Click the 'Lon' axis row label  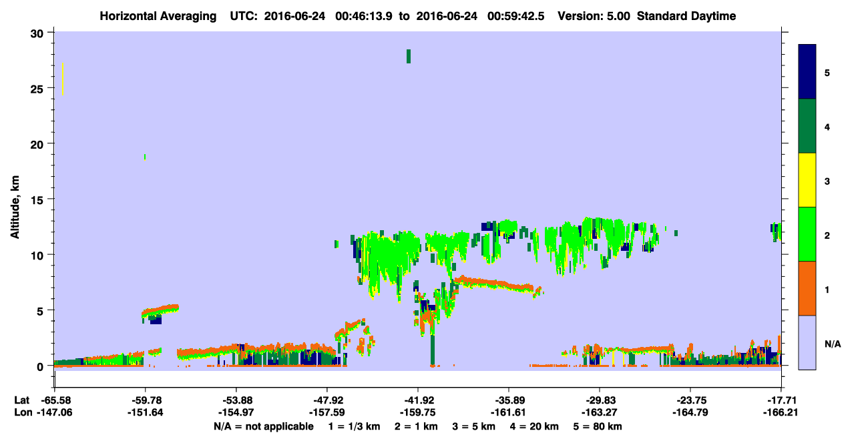(x=23, y=412)
